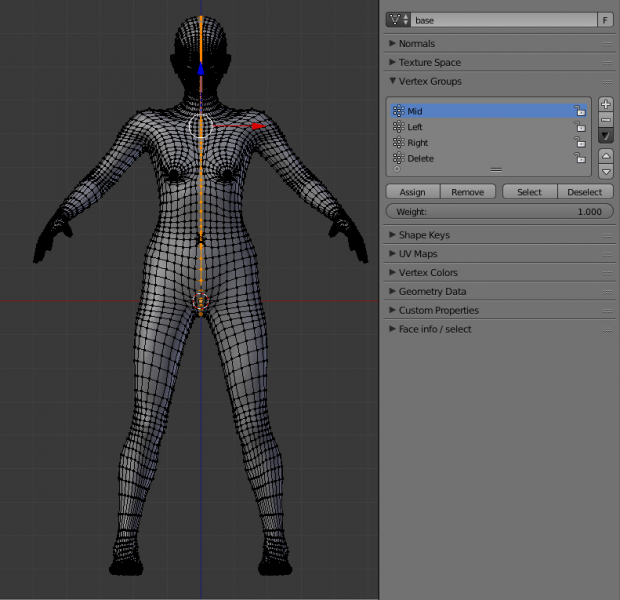
Task: Click the blue Z-axis manipulator arrow
Action: click(201, 70)
